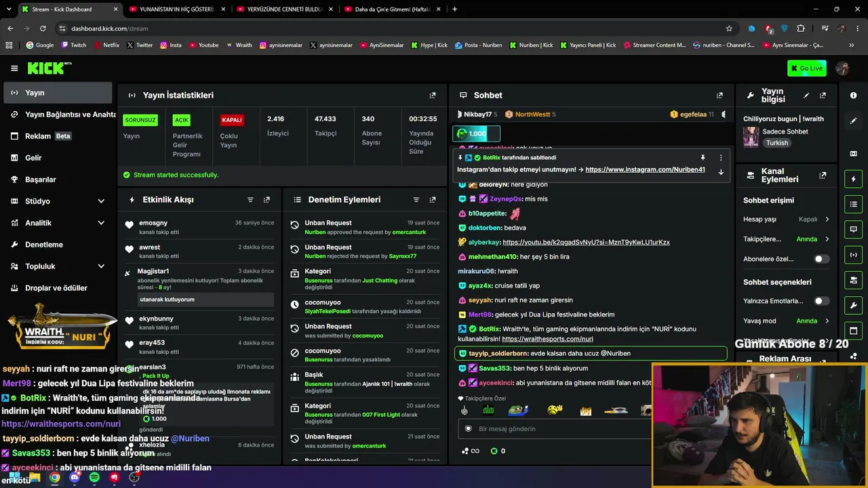Screen dimensions: 868x488
Task: Edit stream info with the Yayın bilgisi pencil
Action: (x=806, y=96)
